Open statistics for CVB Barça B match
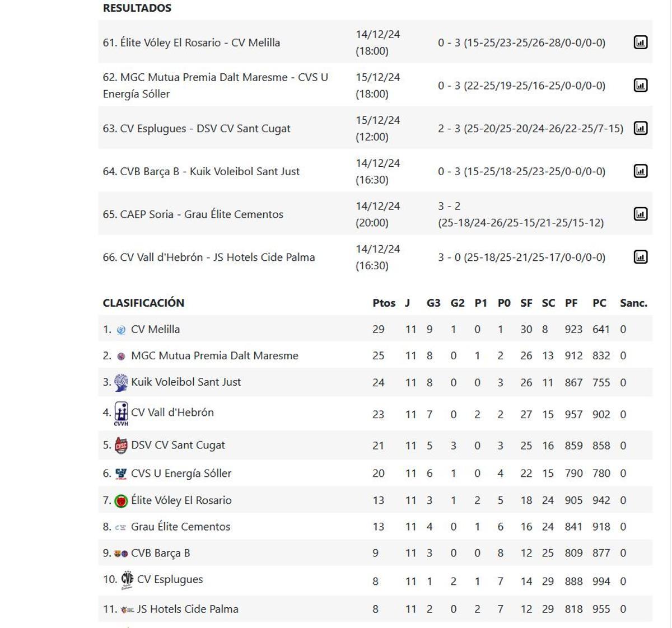The width and height of the screenshot is (672, 628). (640, 171)
